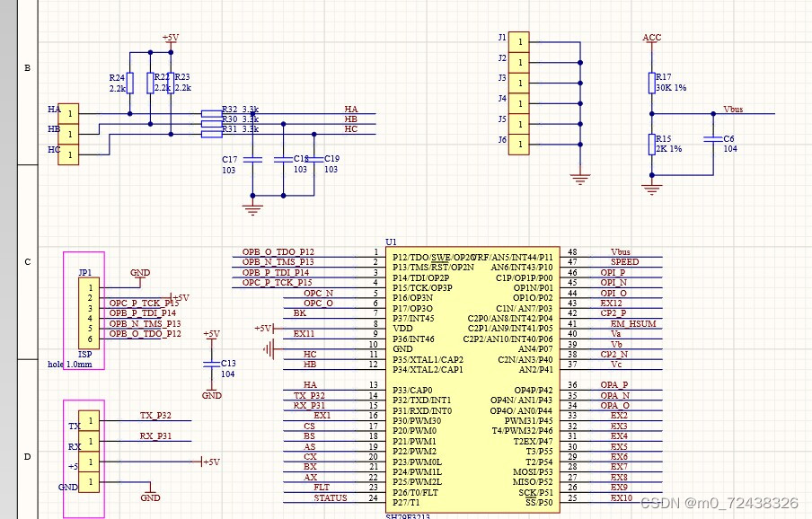This screenshot has width=812, height=519.
Task: Select capacitor C17 symbol
Action: click(252, 160)
